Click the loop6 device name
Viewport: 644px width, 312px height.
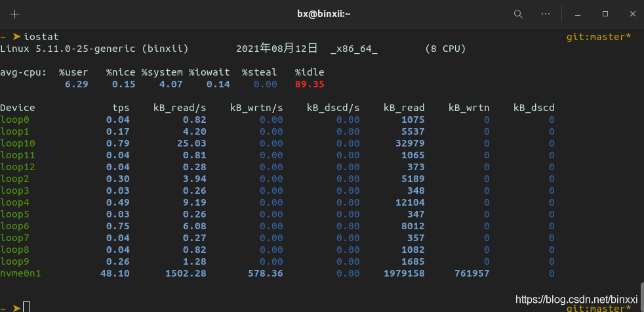(x=15, y=226)
